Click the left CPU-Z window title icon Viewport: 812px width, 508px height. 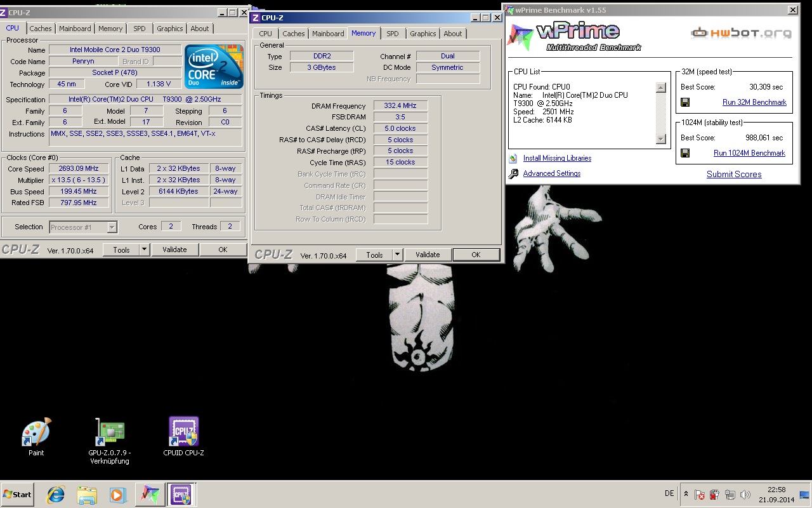(x=4, y=13)
